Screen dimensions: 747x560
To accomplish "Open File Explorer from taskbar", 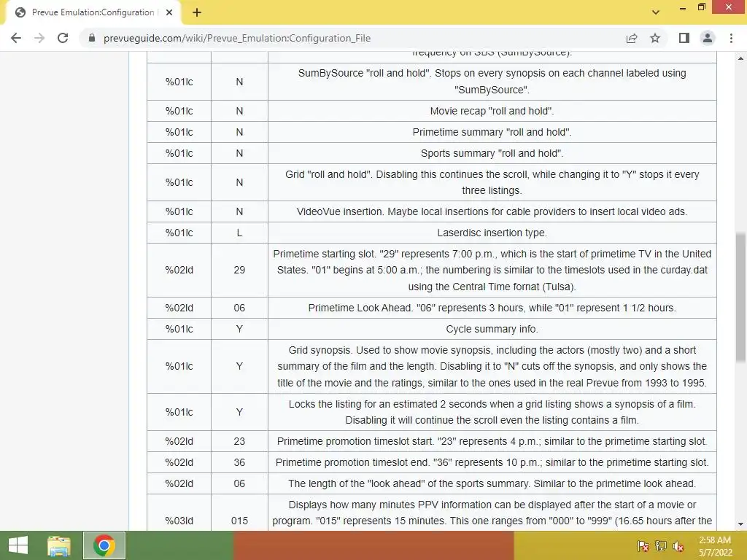I will click(x=58, y=545).
